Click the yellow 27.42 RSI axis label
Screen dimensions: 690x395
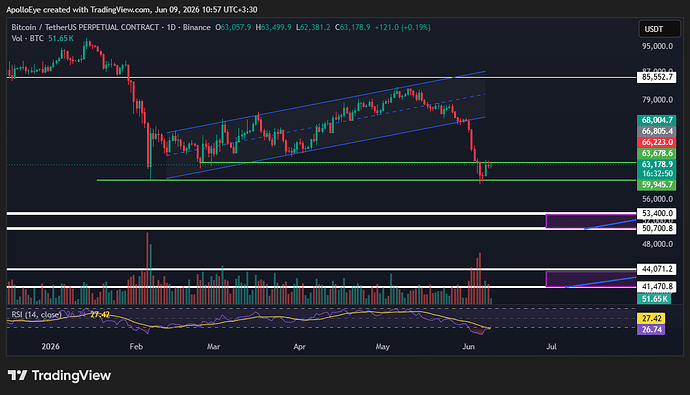pyautogui.click(x=651, y=318)
